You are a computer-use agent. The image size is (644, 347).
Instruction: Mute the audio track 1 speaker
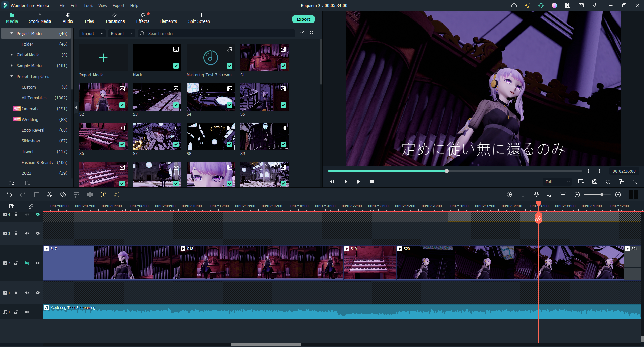(x=27, y=312)
